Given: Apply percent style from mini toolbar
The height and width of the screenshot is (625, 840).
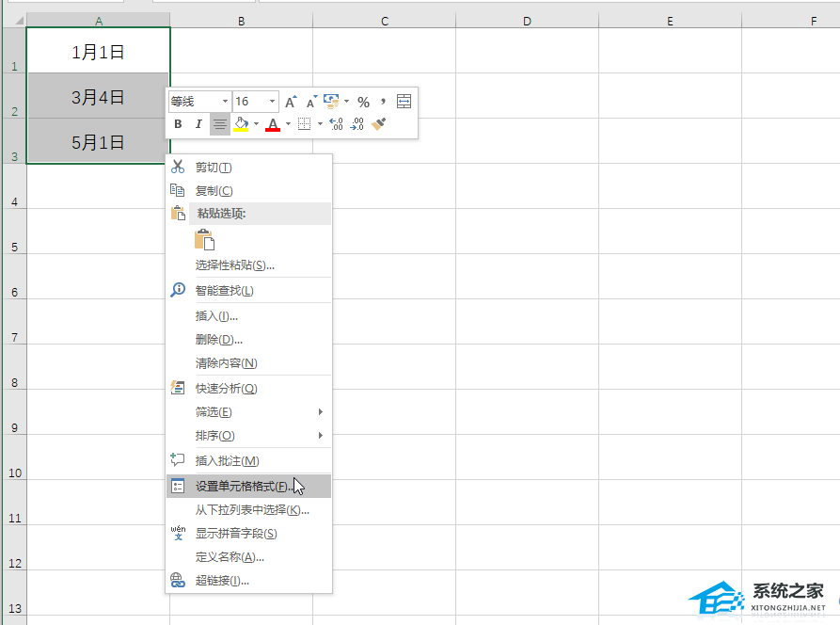Looking at the screenshot, I should [364, 102].
